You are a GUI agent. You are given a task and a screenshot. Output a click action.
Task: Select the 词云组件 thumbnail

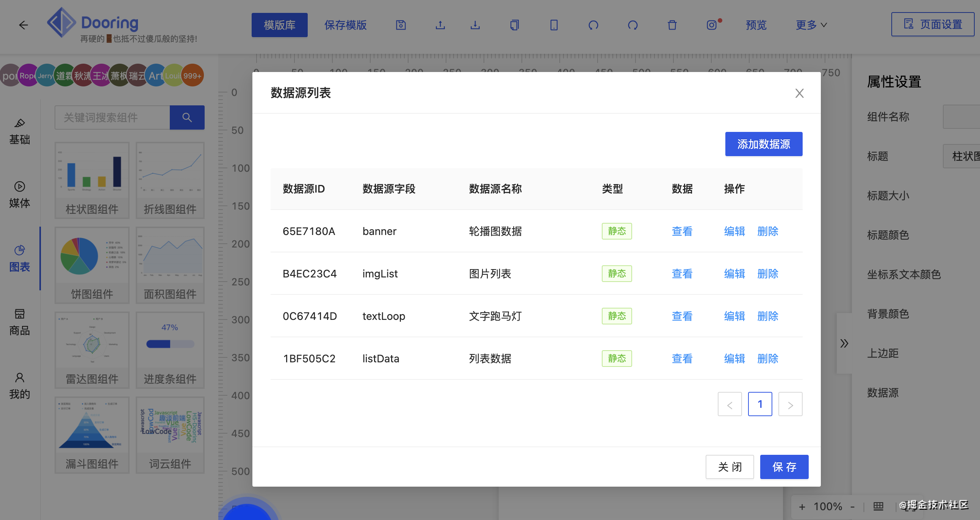pos(170,435)
